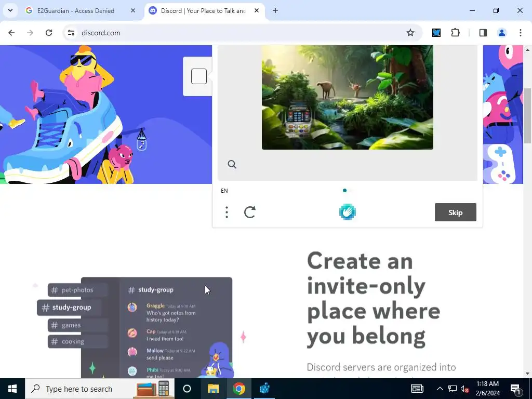This screenshot has height=399, width=532.
Task: Click the scrollbar down arrow
Action: coord(527,374)
